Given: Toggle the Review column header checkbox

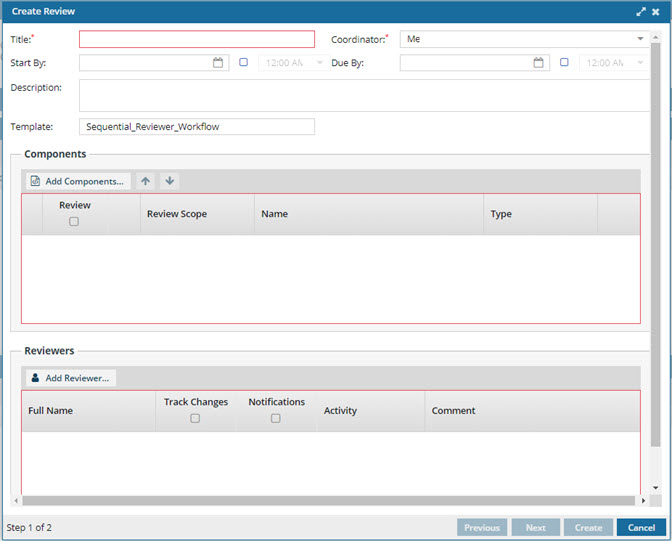Looking at the screenshot, I should tap(74, 222).
